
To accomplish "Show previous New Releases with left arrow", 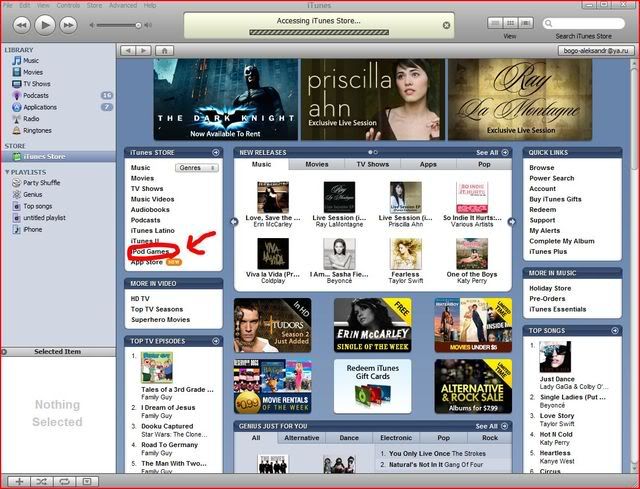I will click(x=234, y=222).
